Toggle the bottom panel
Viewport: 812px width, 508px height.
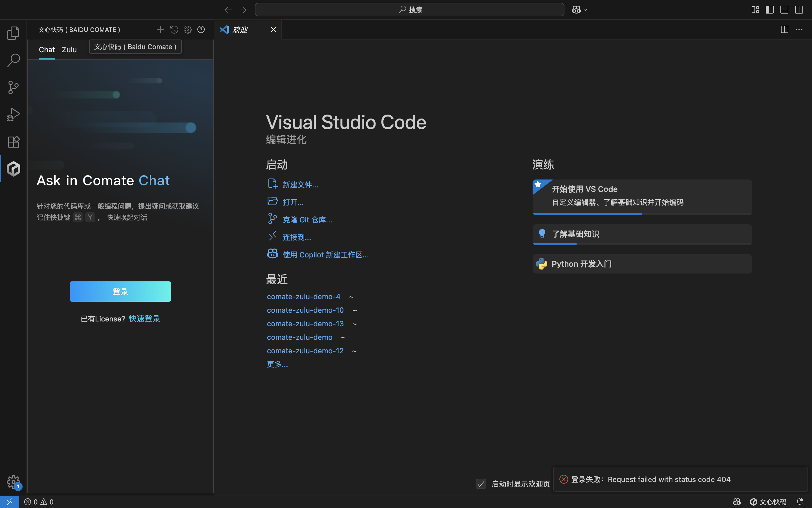[784, 10]
